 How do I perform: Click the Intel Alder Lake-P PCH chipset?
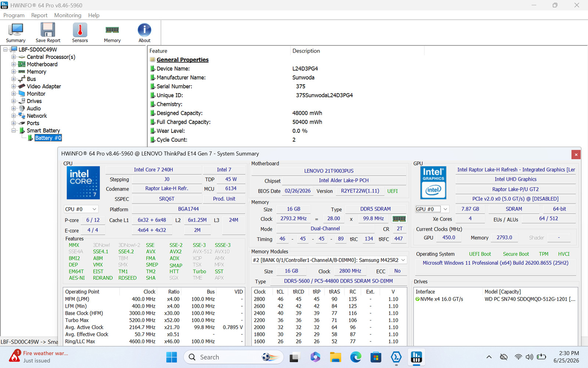pyautogui.click(x=344, y=180)
